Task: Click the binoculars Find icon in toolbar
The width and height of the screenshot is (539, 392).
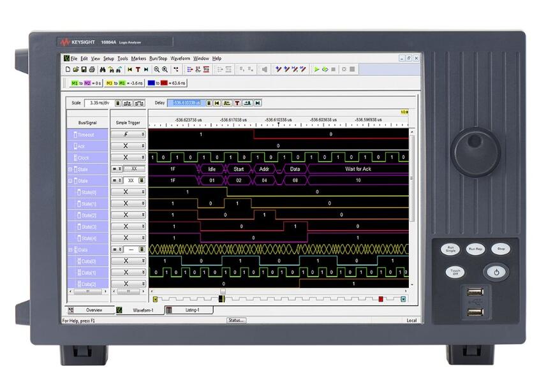Action: point(103,69)
